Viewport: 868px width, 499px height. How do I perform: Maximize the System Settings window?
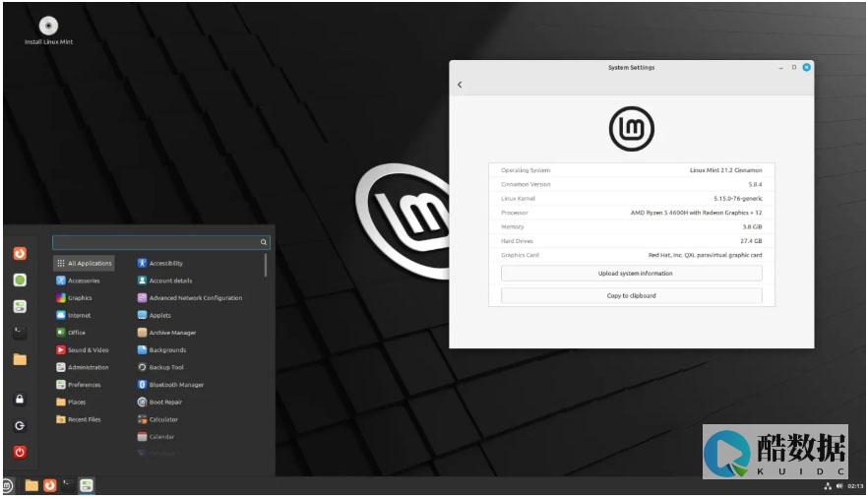[x=794, y=68]
